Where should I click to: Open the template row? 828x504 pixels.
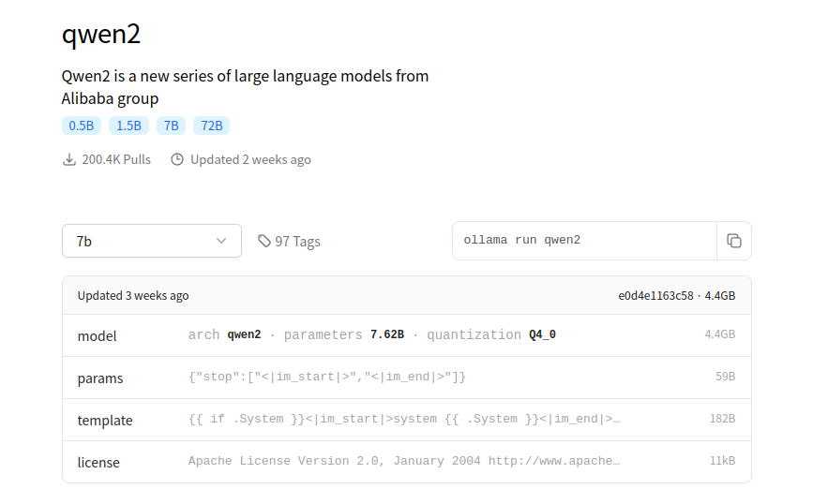(407, 420)
